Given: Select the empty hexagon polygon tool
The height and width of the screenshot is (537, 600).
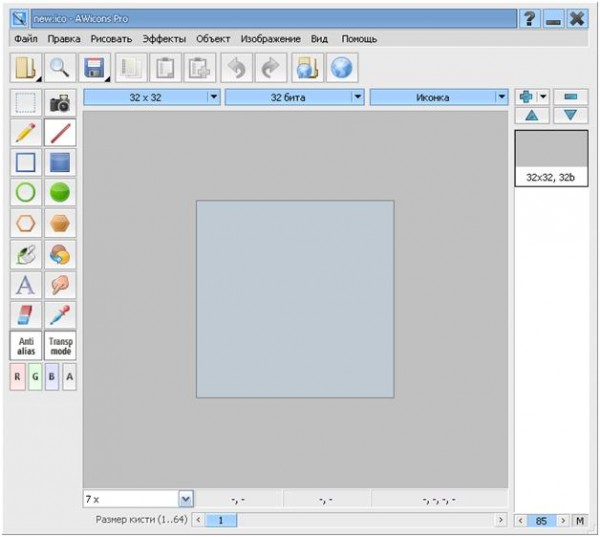Looking at the screenshot, I should point(26,223).
